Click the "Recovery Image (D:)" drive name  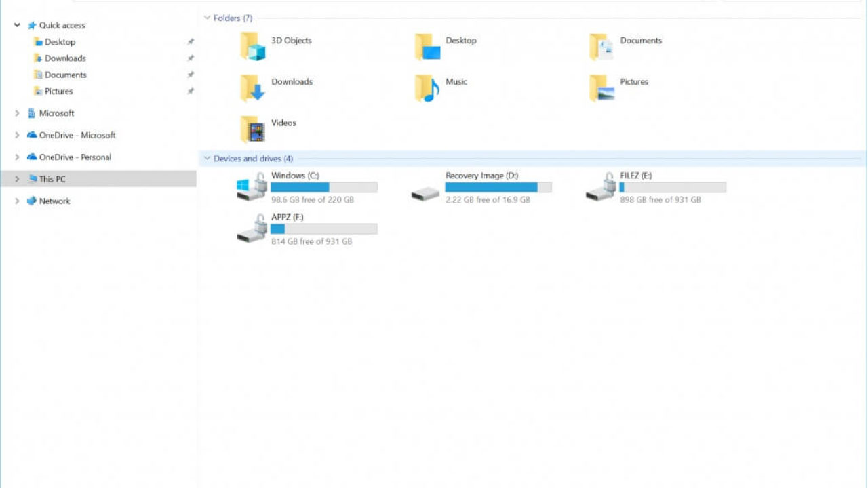[482, 176]
